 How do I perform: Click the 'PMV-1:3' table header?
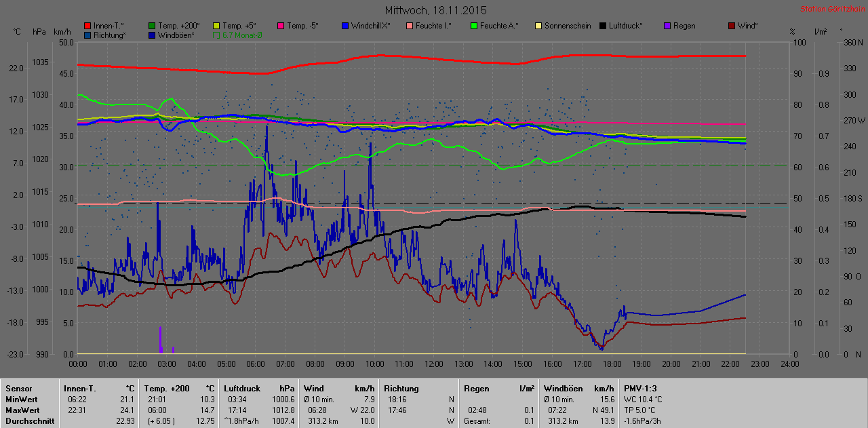tap(641, 389)
